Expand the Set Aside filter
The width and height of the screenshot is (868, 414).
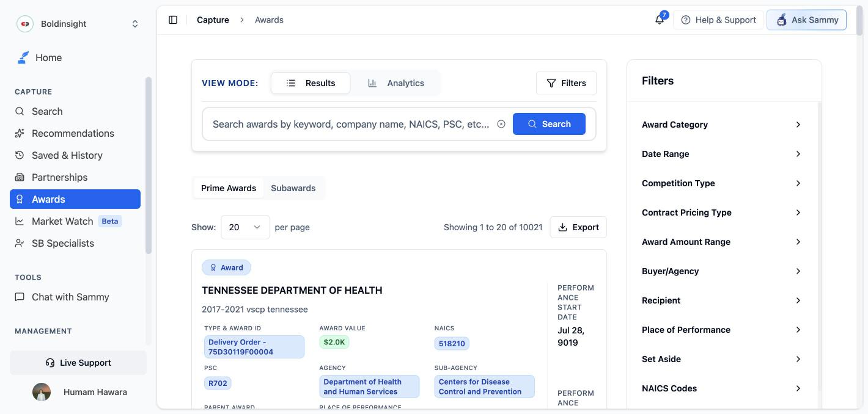point(722,359)
